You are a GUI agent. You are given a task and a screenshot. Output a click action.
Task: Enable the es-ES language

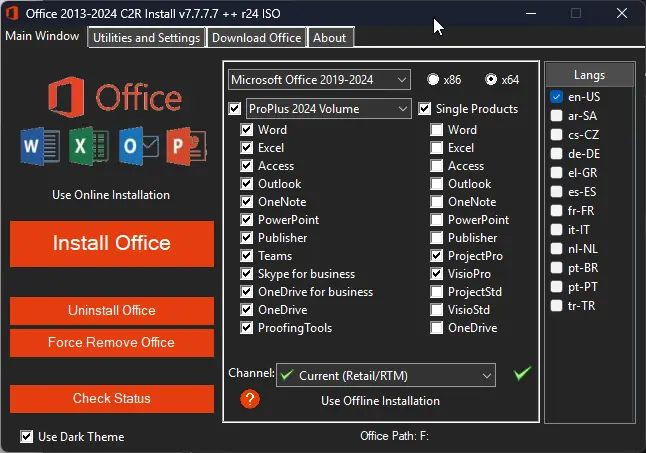click(556, 191)
